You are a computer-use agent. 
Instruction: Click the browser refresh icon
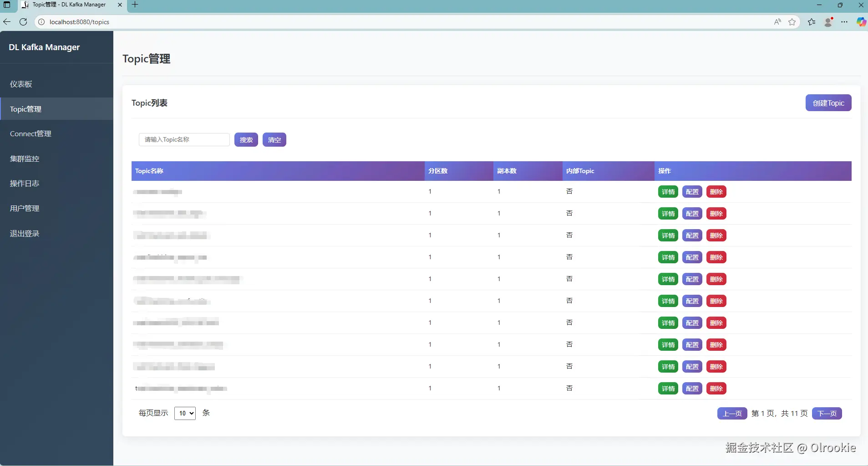pos(23,22)
